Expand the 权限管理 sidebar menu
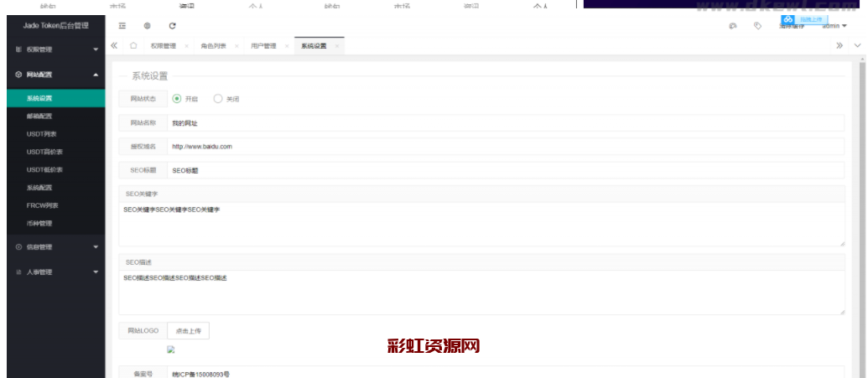This screenshot has height=378, width=868. point(55,49)
